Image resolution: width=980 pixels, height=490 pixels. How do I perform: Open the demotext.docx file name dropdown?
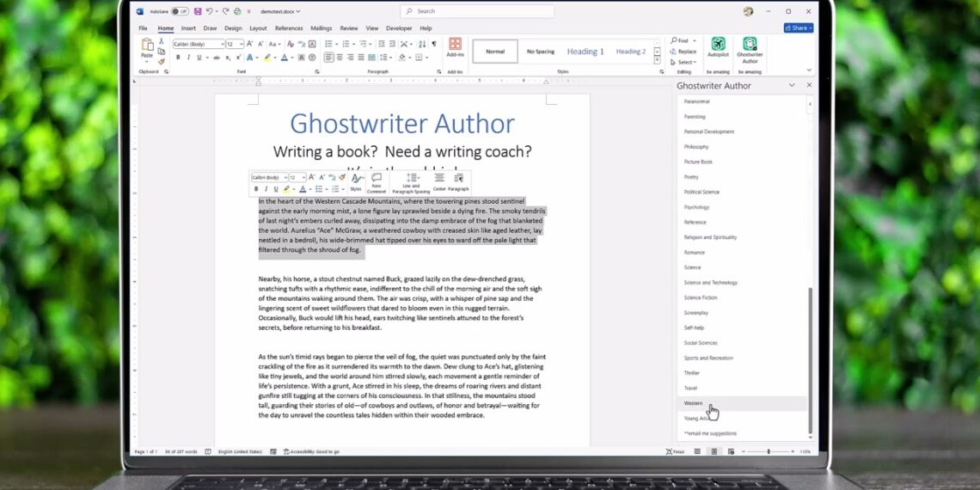coord(280,11)
